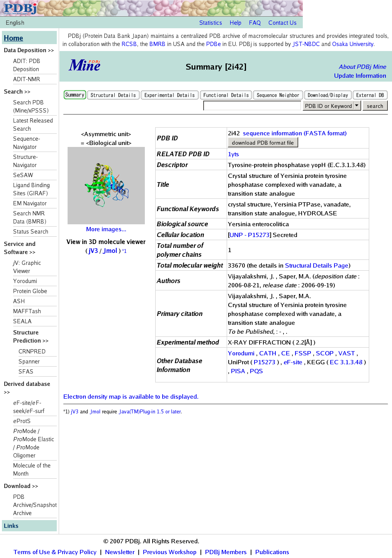Open the PQS link
The image size is (392, 558).
pos(256,371)
